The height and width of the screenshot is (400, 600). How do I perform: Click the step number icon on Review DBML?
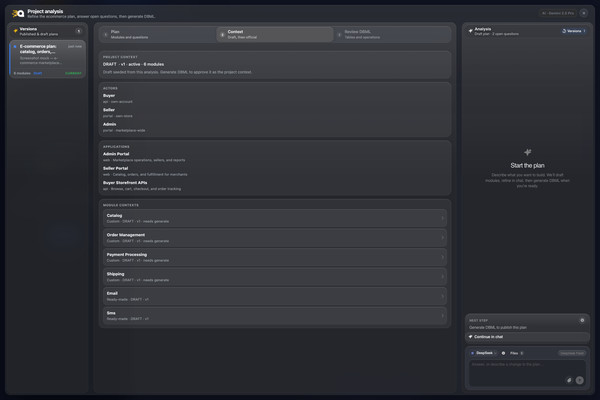pos(339,35)
